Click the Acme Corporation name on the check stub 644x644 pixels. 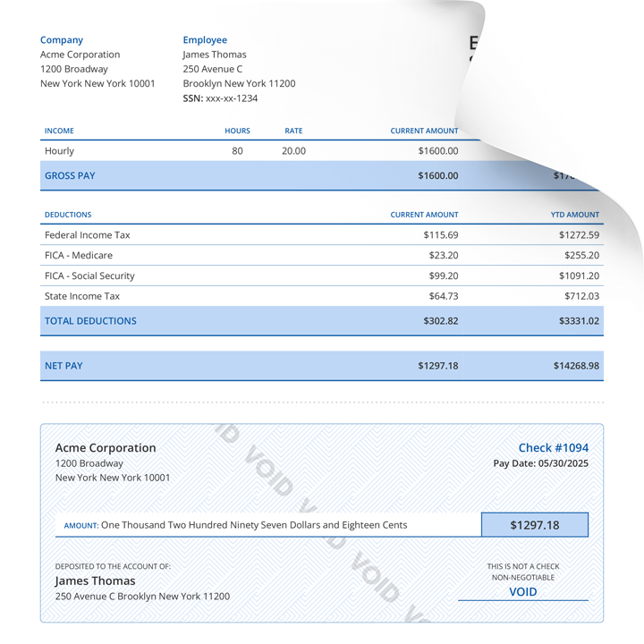(106, 448)
